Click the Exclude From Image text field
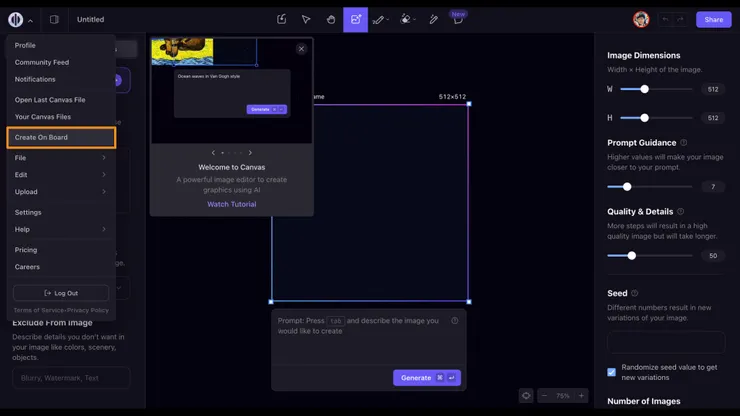This screenshot has height=416, width=740. (71, 378)
